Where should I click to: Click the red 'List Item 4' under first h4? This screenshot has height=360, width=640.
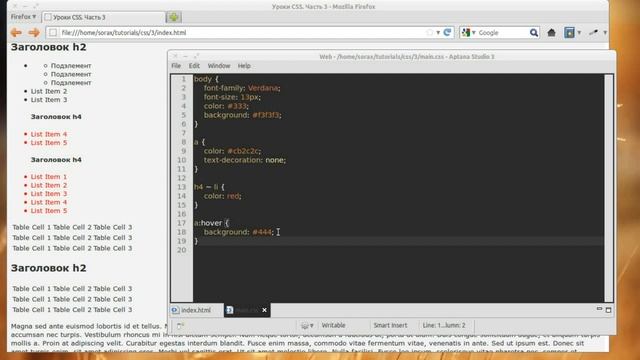49,134
